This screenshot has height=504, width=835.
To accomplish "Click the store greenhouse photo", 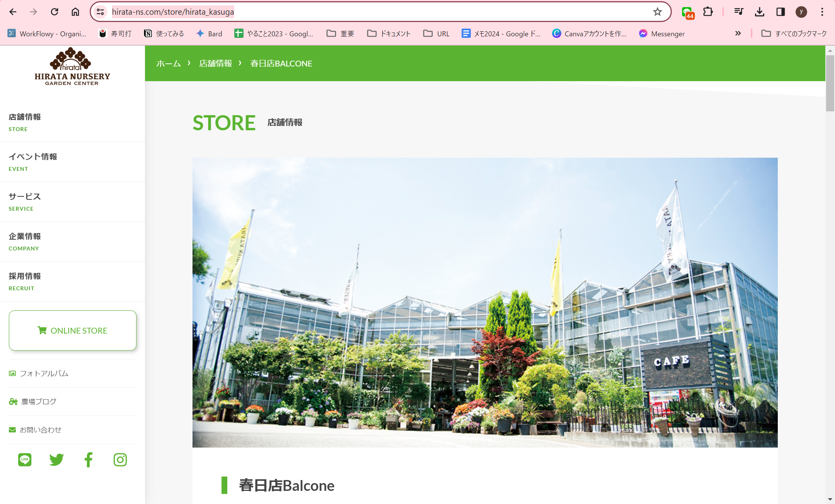I will [x=485, y=302].
